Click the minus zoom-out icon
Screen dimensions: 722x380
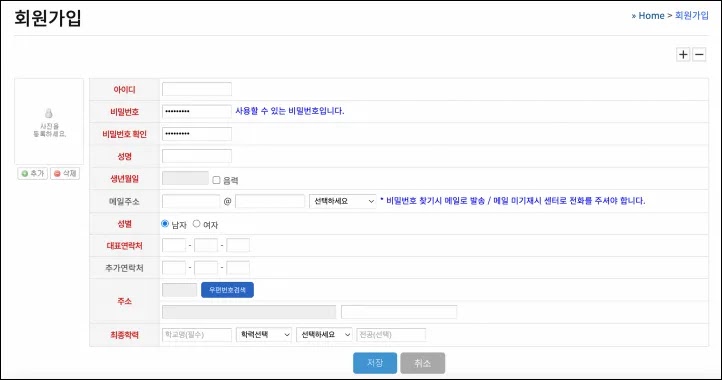699,54
